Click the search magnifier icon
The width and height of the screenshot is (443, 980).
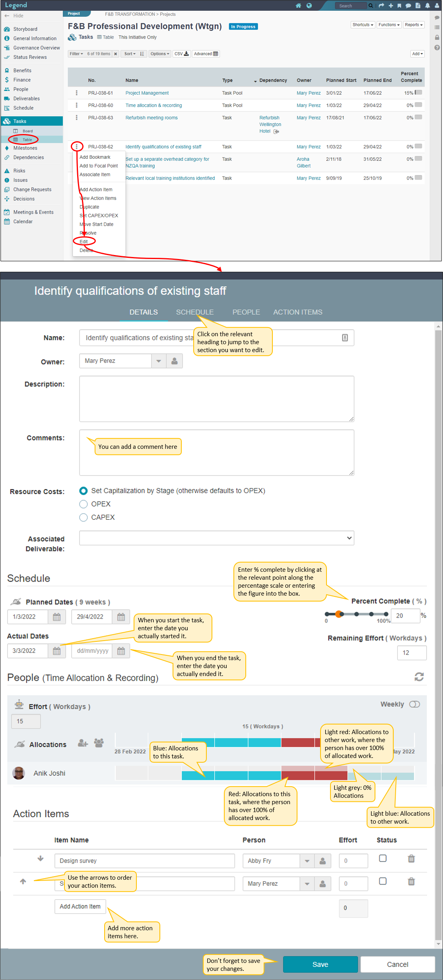pyautogui.click(x=371, y=6)
